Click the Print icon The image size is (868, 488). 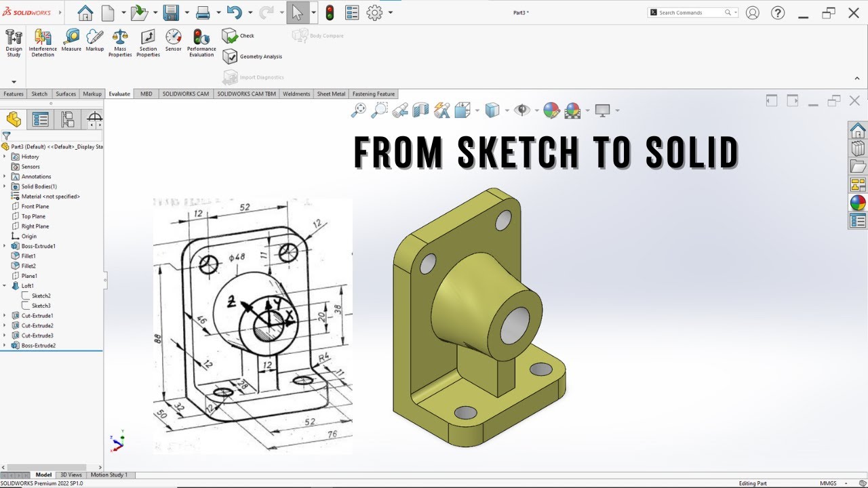(x=203, y=12)
